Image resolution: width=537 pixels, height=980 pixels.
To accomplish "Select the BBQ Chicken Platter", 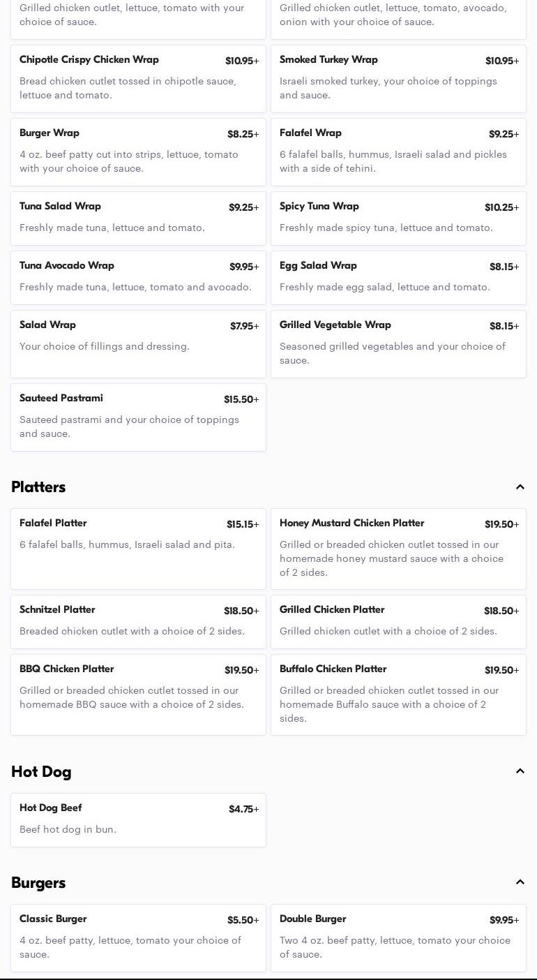I will tap(138, 695).
